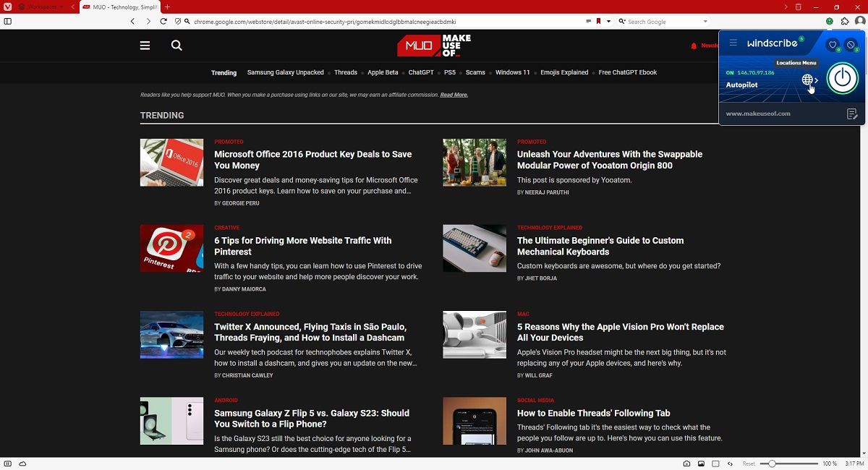Expand the Locations Menu chevron next to the globe

pos(816,80)
